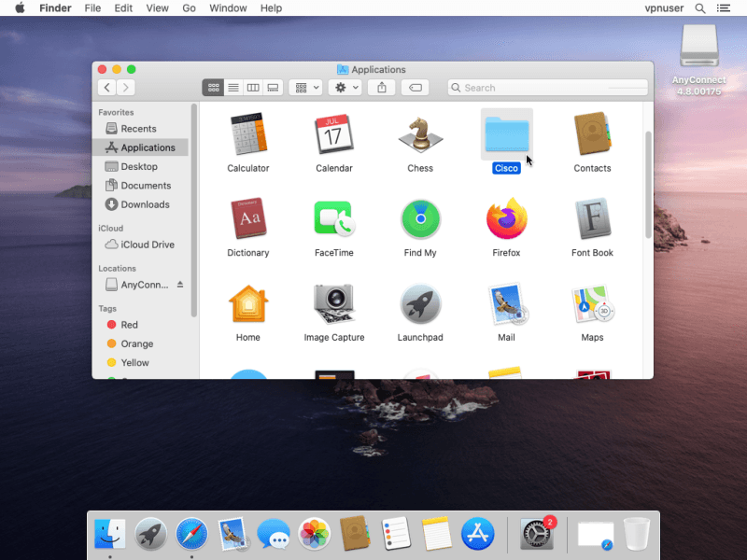Open the Dictionary app icon
The height and width of the screenshot is (560, 747).
click(x=248, y=220)
